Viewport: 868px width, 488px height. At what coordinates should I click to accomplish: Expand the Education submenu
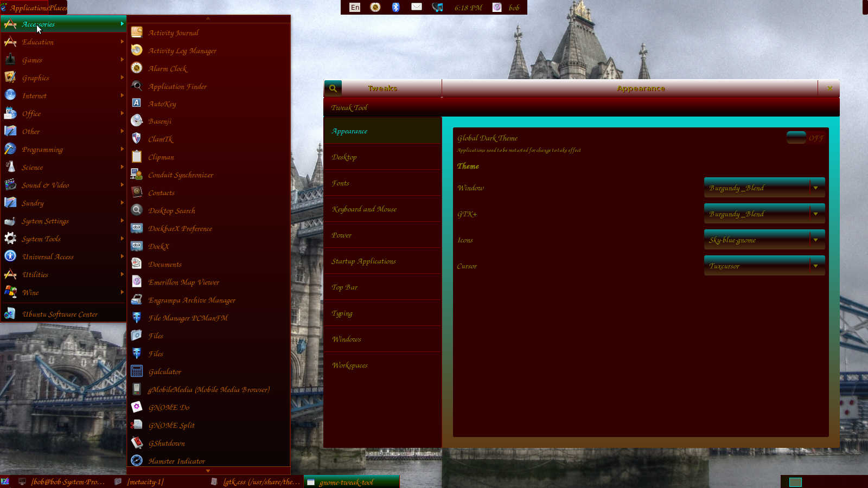click(x=63, y=42)
